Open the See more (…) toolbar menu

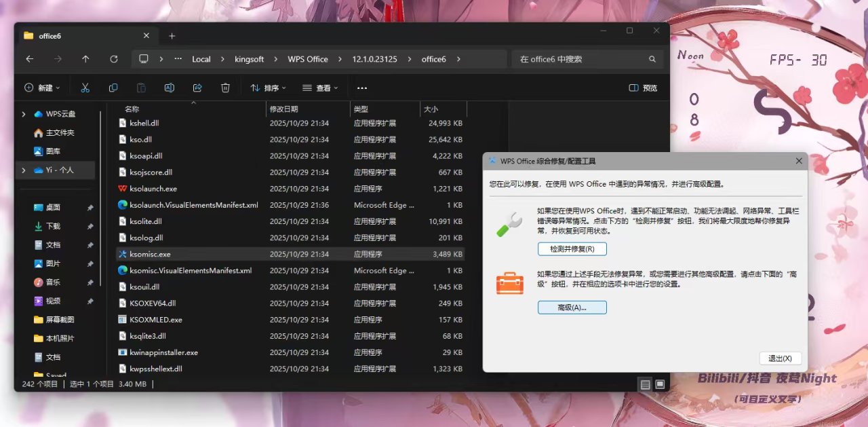pyautogui.click(x=362, y=88)
